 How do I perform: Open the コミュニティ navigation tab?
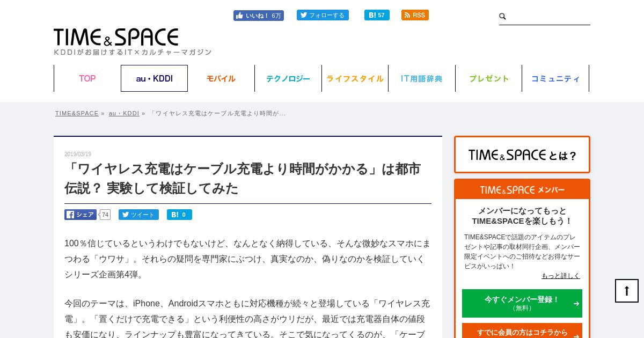click(x=555, y=78)
